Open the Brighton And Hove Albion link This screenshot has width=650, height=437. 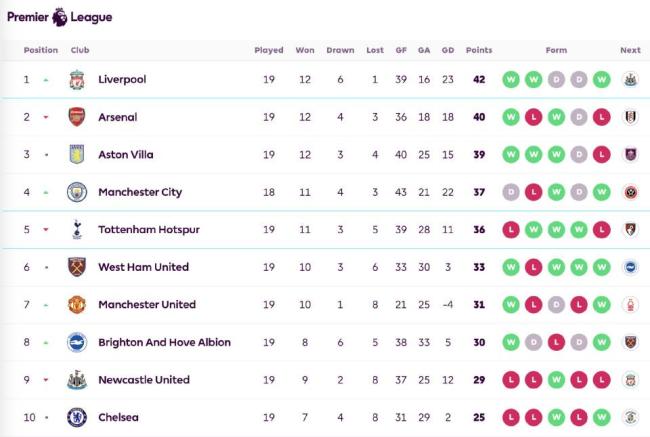coord(164,342)
